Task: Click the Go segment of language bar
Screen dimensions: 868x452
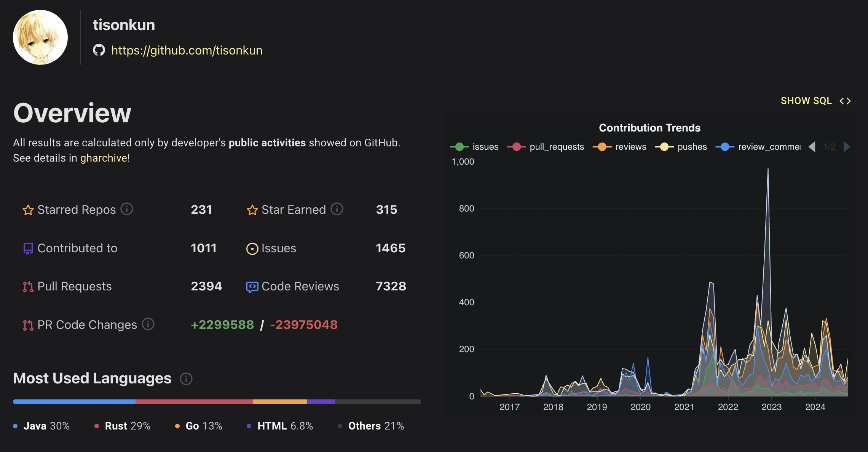Action: click(280, 402)
